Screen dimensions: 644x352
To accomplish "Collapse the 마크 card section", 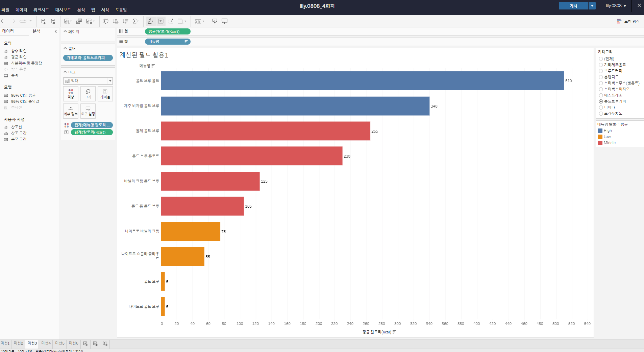I will pos(65,72).
